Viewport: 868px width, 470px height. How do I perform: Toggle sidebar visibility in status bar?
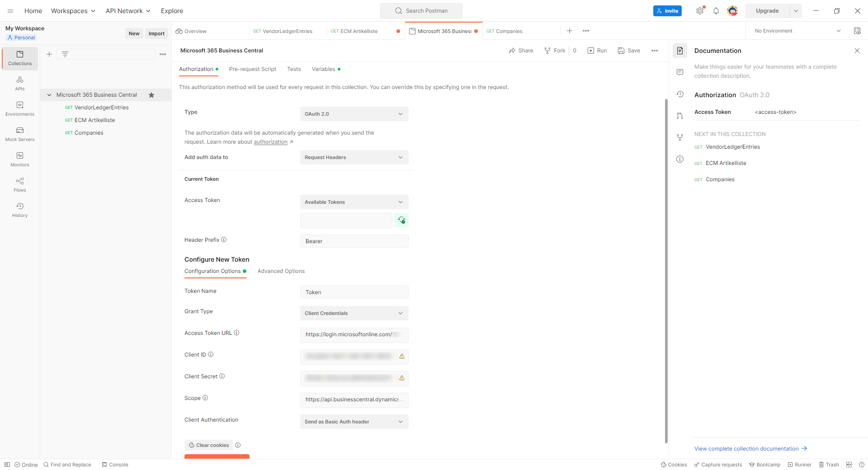point(7,465)
